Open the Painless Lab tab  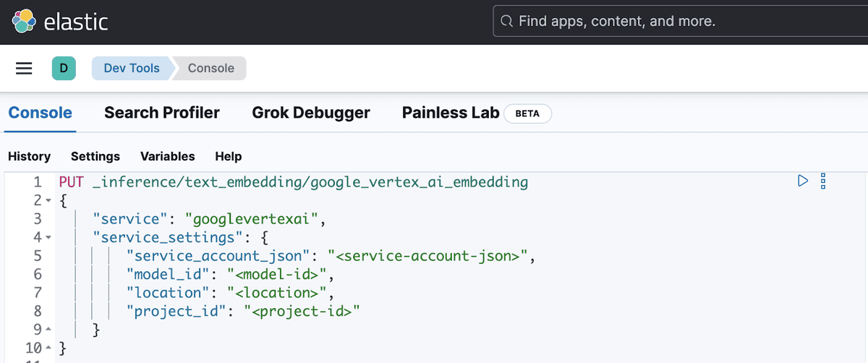pyautogui.click(x=451, y=113)
